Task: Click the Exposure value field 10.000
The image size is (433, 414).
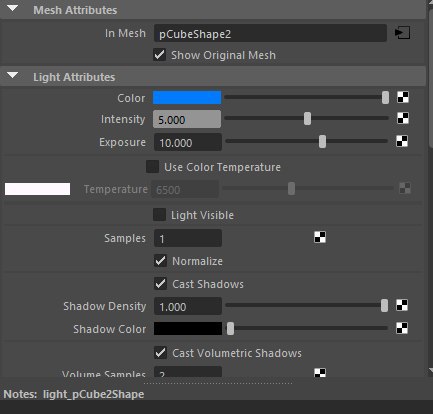Action: point(188,142)
